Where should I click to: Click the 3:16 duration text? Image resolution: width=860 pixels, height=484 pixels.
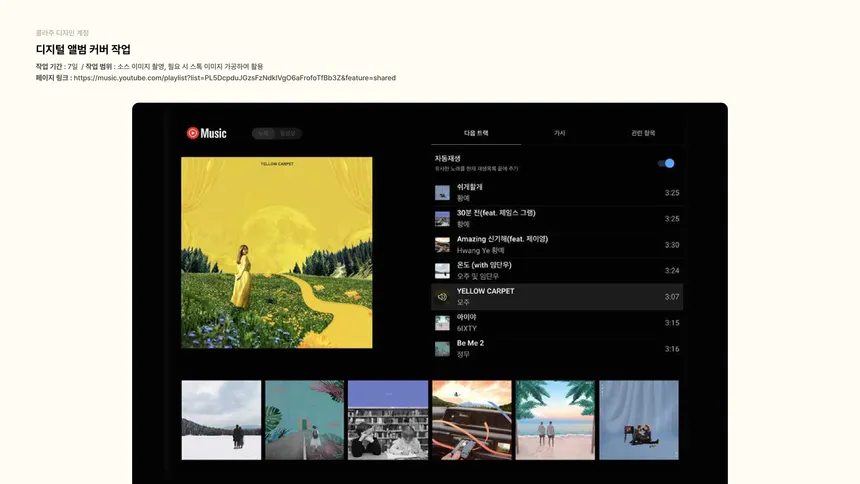coord(672,349)
